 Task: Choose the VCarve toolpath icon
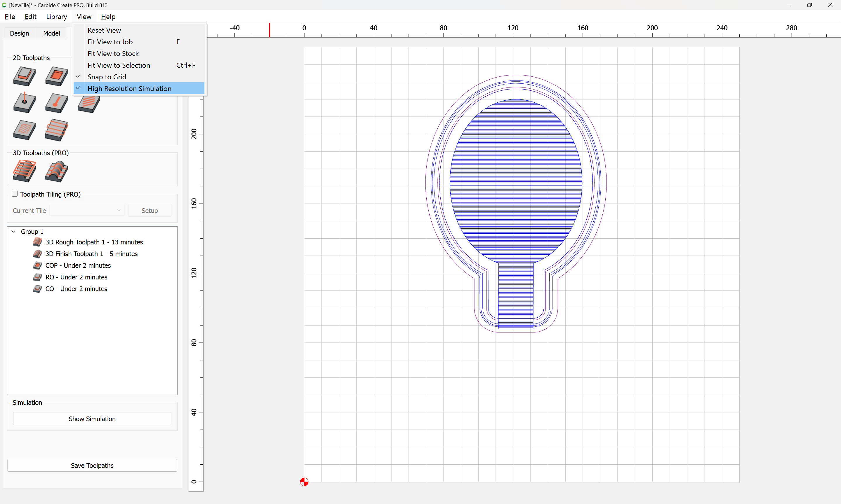pyautogui.click(x=56, y=103)
